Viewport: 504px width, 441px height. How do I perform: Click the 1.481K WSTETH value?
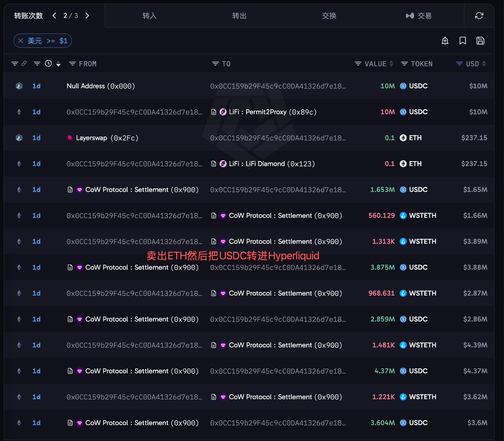pos(383,345)
